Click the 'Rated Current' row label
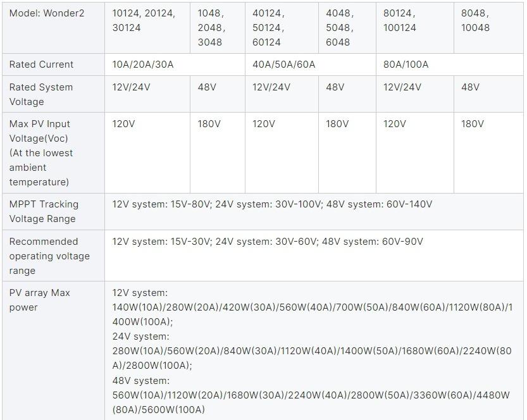Screen dimensions: 527x420 [x=41, y=65]
